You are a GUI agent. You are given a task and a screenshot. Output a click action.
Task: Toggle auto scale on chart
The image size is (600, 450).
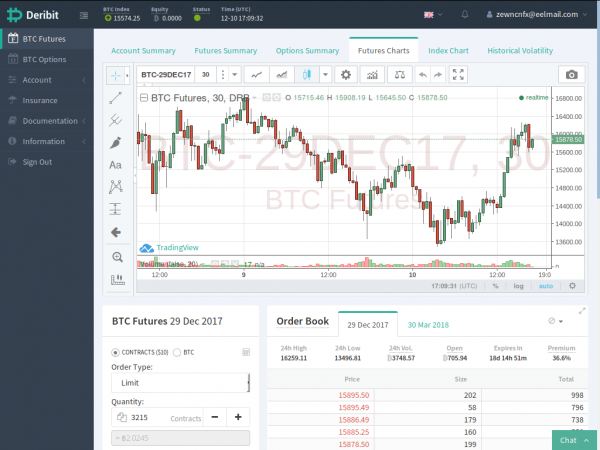tap(545, 285)
